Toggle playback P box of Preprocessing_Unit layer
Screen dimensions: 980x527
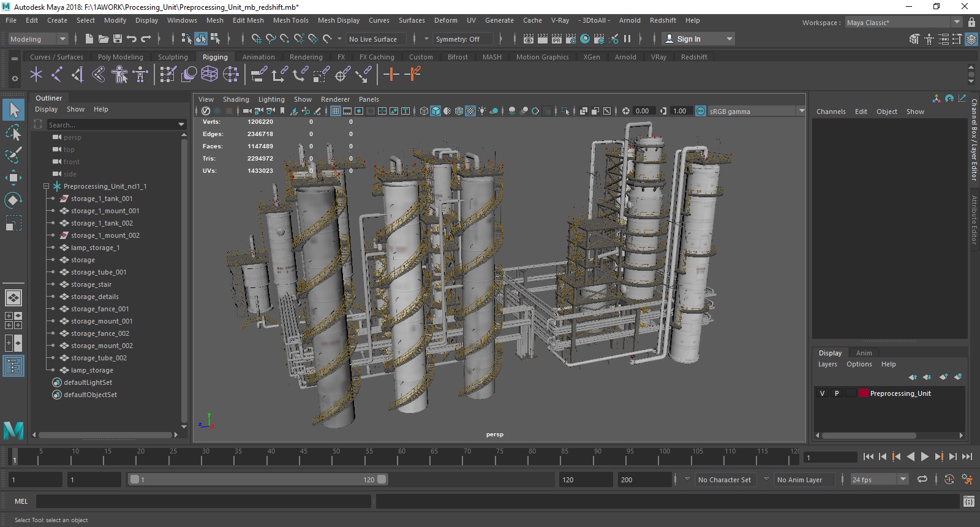pos(837,393)
